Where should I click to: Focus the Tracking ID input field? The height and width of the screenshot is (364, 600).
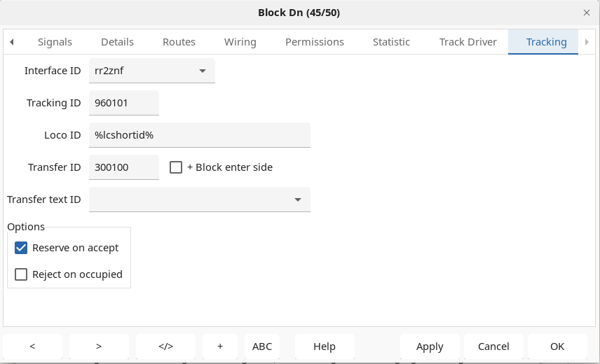[x=124, y=103]
